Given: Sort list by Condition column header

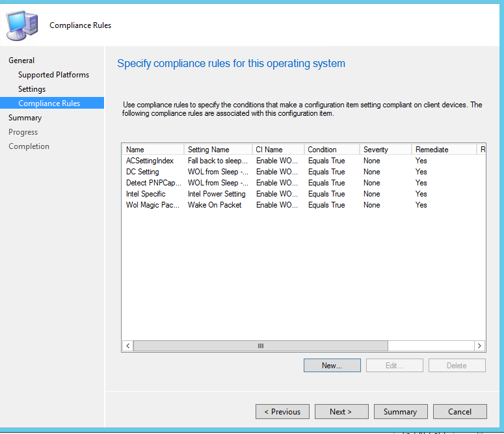Looking at the screenshot, I should pos(332,150).
